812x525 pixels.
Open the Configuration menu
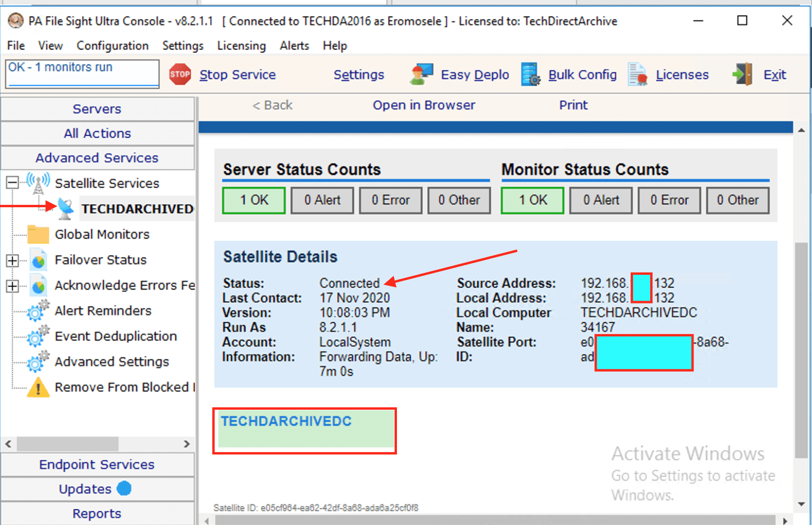click(x=112, y=46)
